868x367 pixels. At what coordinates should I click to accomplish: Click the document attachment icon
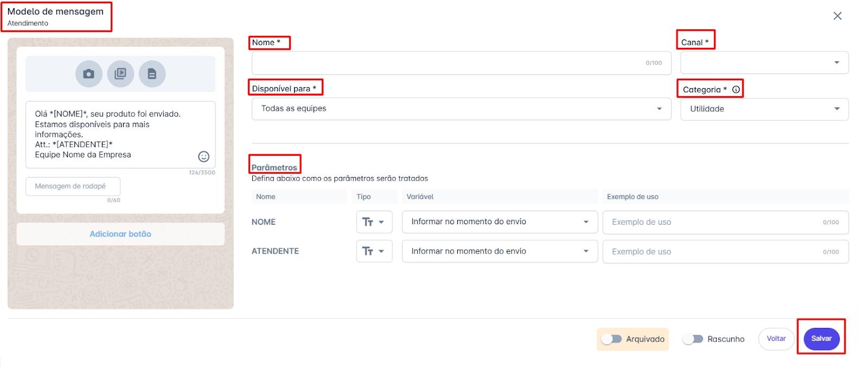click(152, 74)
